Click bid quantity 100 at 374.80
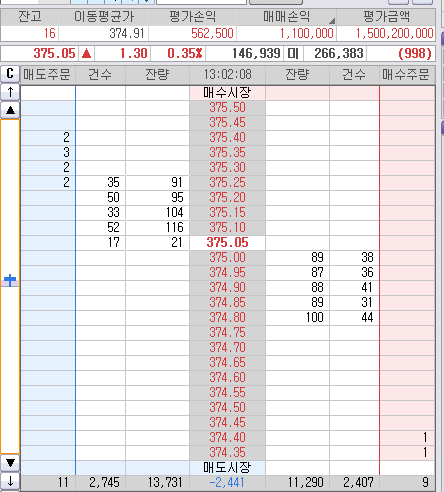 297,317
